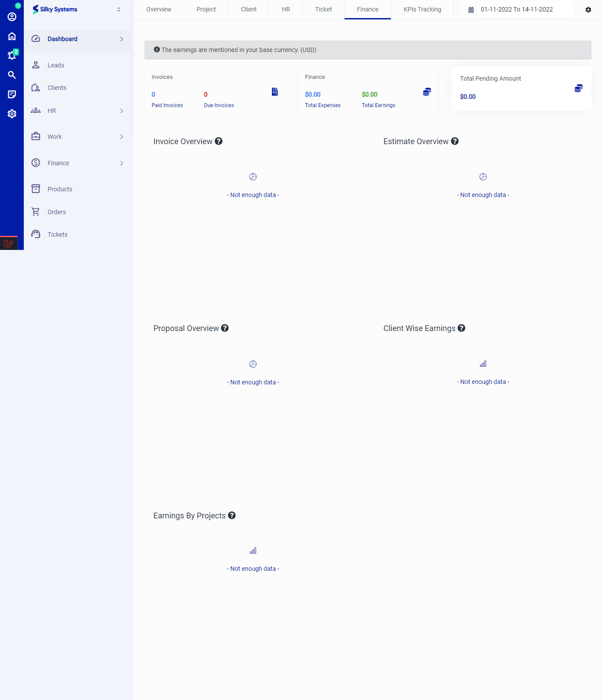602x700 pixels.
Task: Click the Clients icon in sidebar
Action: (x=36, y=88)
